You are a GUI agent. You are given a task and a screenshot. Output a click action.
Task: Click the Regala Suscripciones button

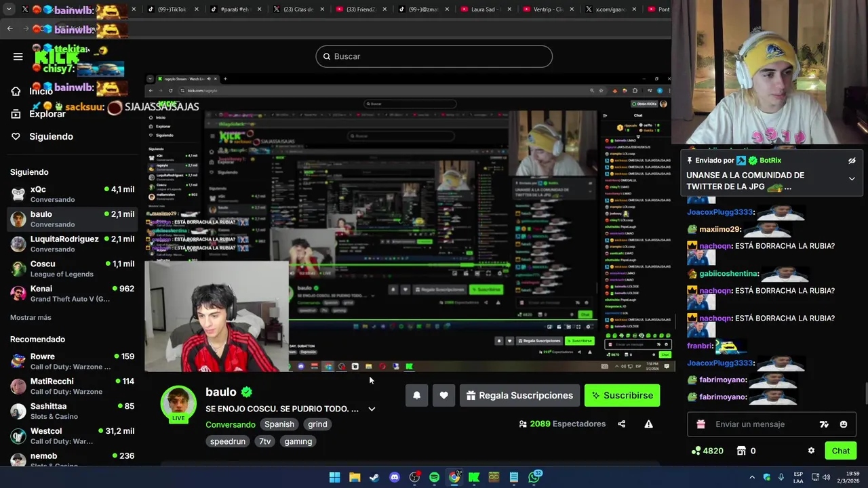pyautogui.click(x=519, y=396)
